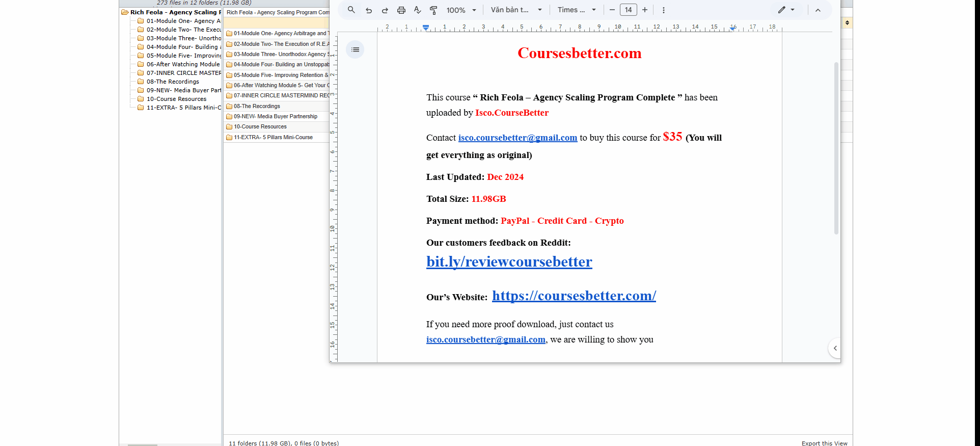Activate the paint format tool
This screenshot has height=446, width=980.
coord(433,10)
